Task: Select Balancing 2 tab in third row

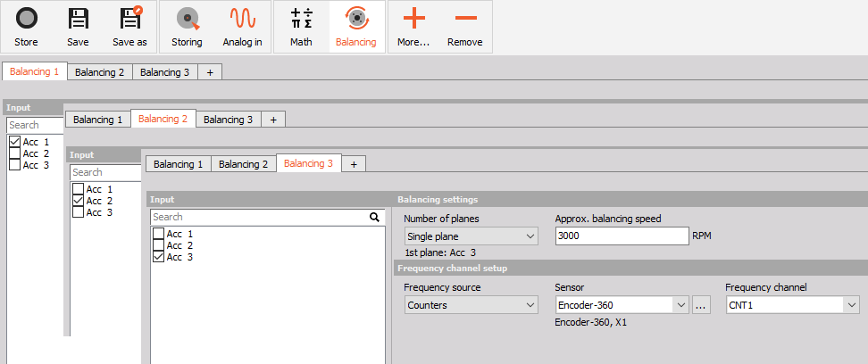Action: coord(244,164)
